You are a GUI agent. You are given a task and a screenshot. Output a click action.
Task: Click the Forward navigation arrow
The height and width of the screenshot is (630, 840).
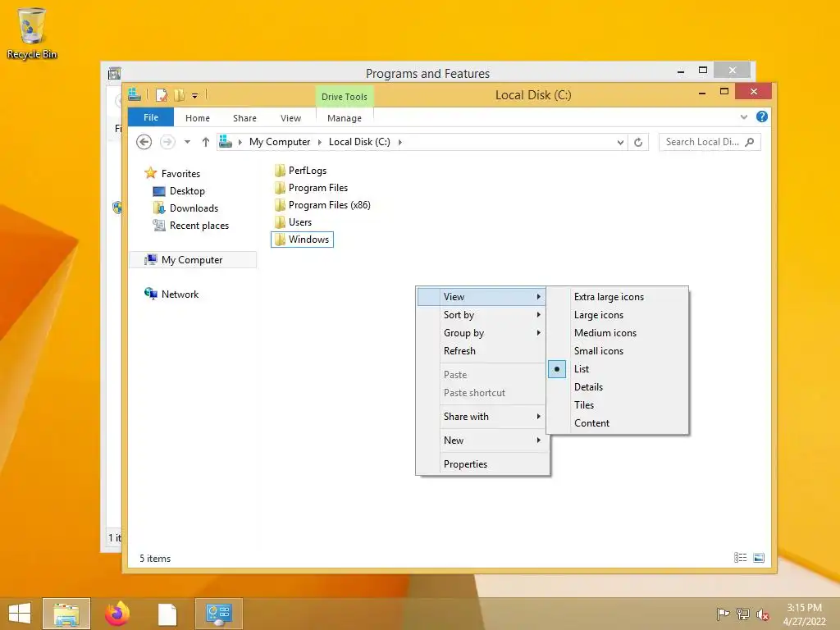coord(167,142)
